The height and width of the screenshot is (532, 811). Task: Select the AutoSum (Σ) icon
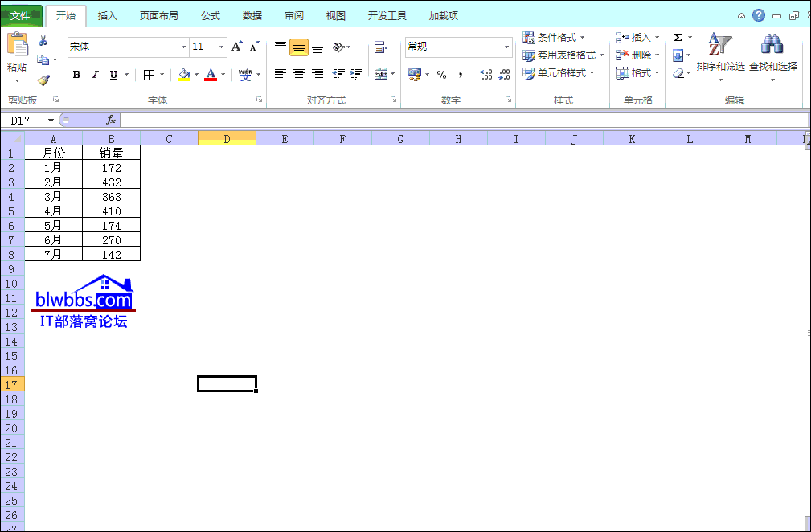click(x=680, y=36)
